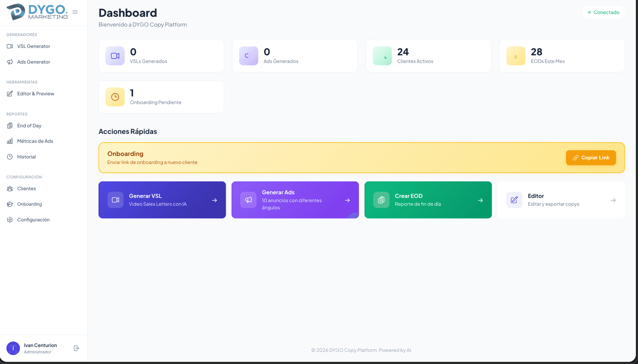Click the Onboarding Pendiente clock icon tile
638x364 pixels.
click(115, 97)
